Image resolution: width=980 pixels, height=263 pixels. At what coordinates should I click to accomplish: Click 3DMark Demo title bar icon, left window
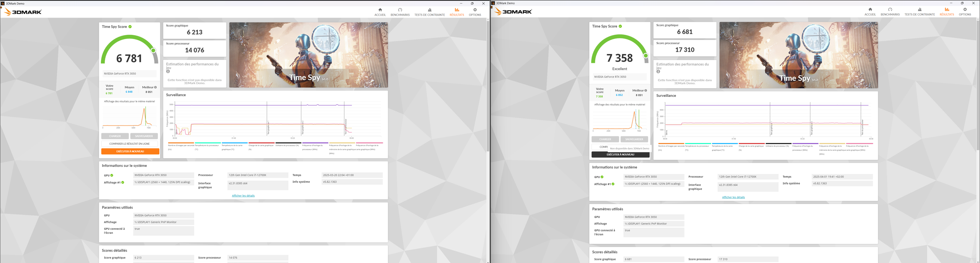click(3, 3)
